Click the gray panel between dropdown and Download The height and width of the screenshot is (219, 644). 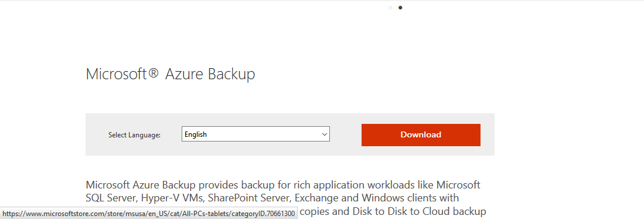coord(345,134)
